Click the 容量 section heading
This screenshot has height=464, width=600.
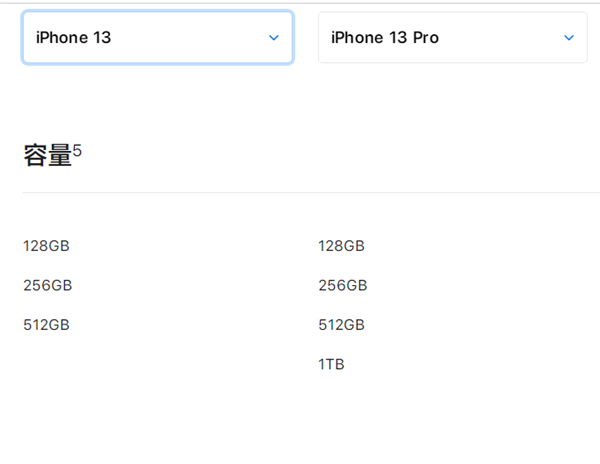47,155
